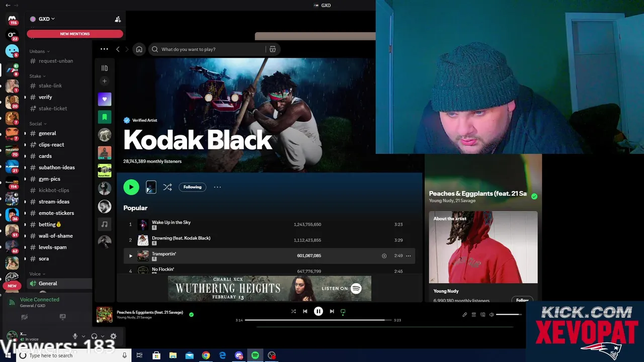The height and width of the screenshot is (362, 644).
Task: Unfollow Kodak Black via Following button
Action: click(x=192, y=187)
